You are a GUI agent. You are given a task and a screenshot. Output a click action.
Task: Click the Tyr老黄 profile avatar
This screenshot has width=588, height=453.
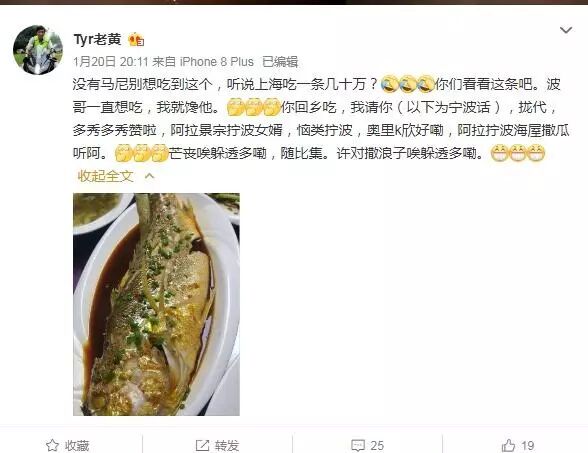[38, 50]
